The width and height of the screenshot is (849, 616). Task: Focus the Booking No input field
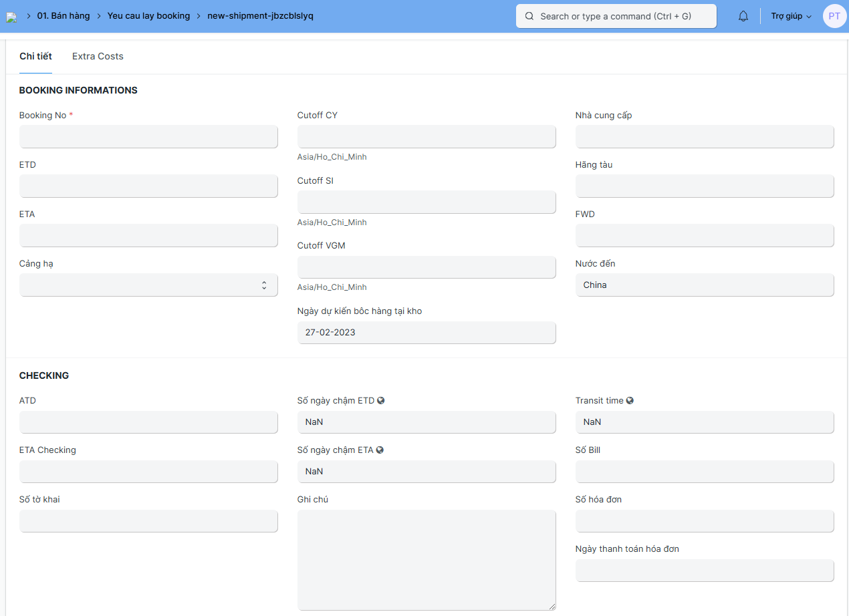point(148,137)
